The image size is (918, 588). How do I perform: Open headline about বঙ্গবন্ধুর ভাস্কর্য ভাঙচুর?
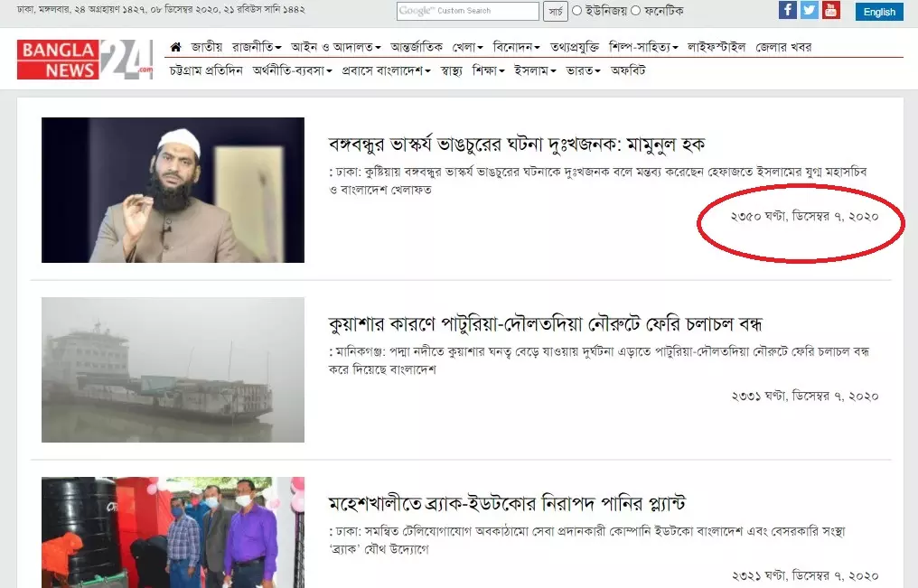pyautogui.click(x=517, y=144)
